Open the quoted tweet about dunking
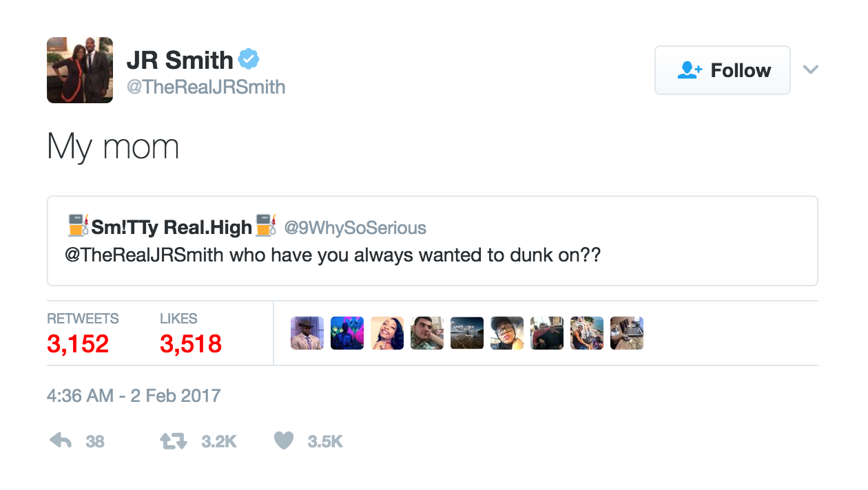 pyautogui.click(x=432, y=241)
